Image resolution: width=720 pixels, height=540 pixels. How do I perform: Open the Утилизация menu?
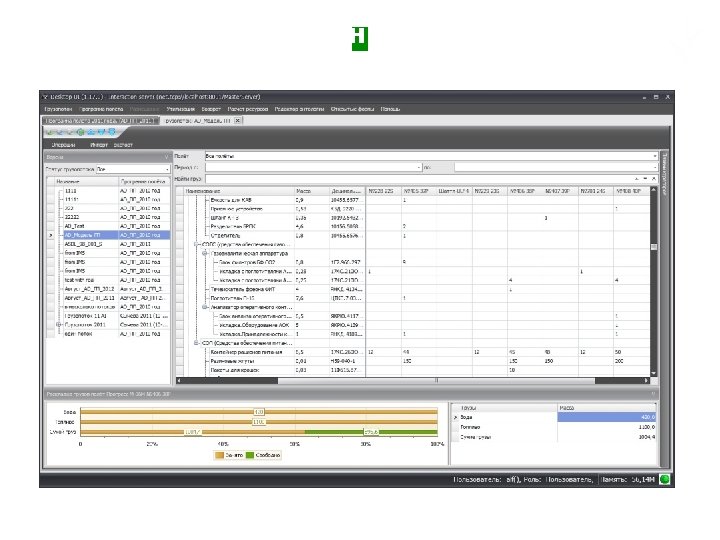180,109
